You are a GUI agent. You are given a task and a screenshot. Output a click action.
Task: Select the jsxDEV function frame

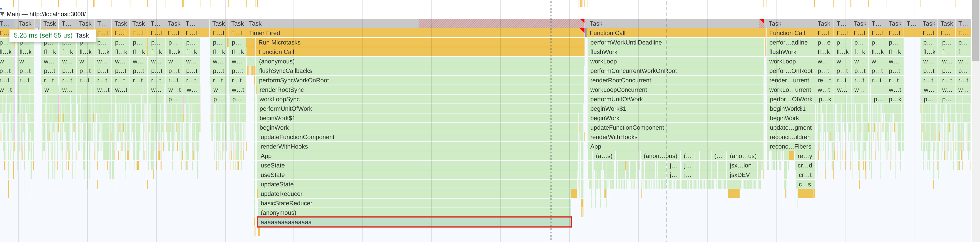740,175
